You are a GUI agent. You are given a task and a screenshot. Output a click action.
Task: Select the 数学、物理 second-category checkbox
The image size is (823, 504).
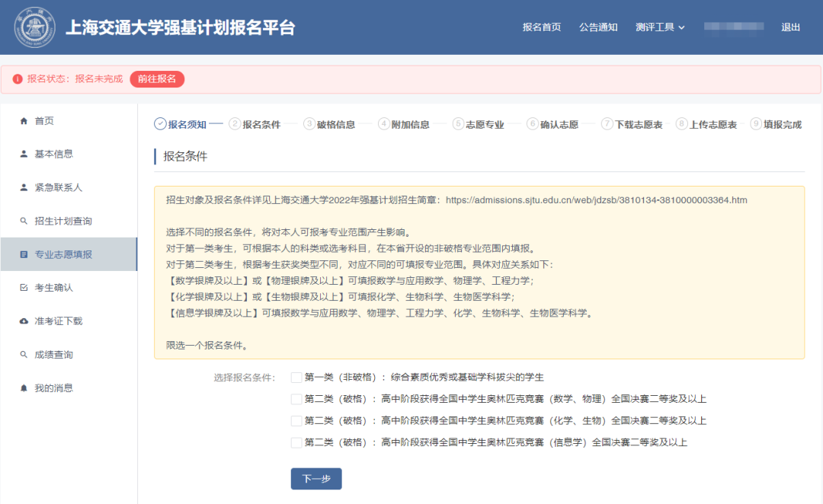(295, 399)
